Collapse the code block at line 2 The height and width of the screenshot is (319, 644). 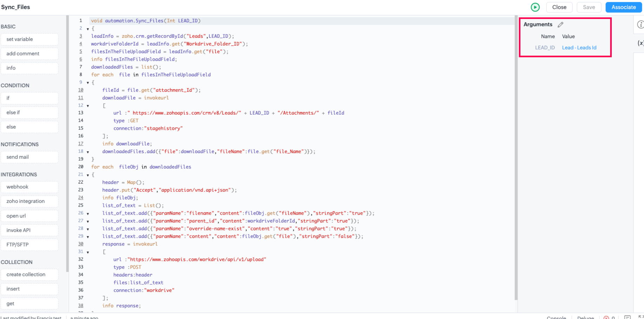88,29
